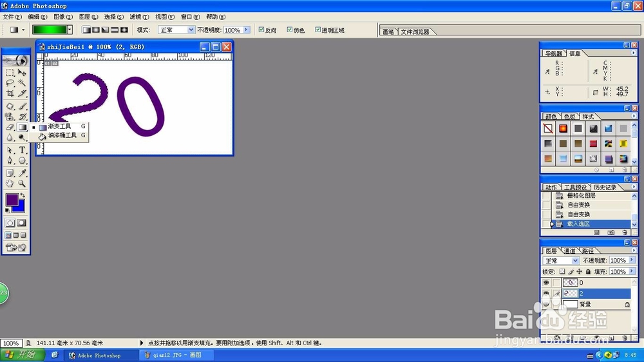
Task: Open the 图层(L) menu
Action: tap(88, 17)
